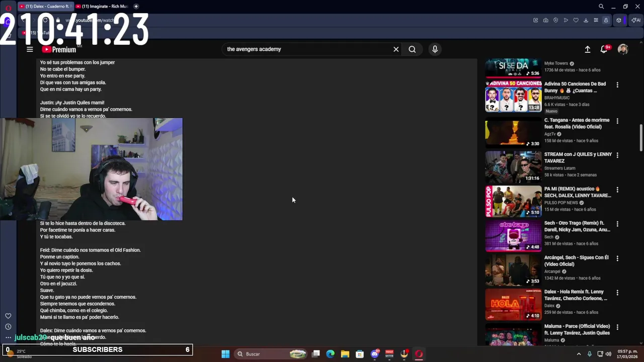
Task: Open Microsoft Edge from taskbar
Action: coord(331,354)
